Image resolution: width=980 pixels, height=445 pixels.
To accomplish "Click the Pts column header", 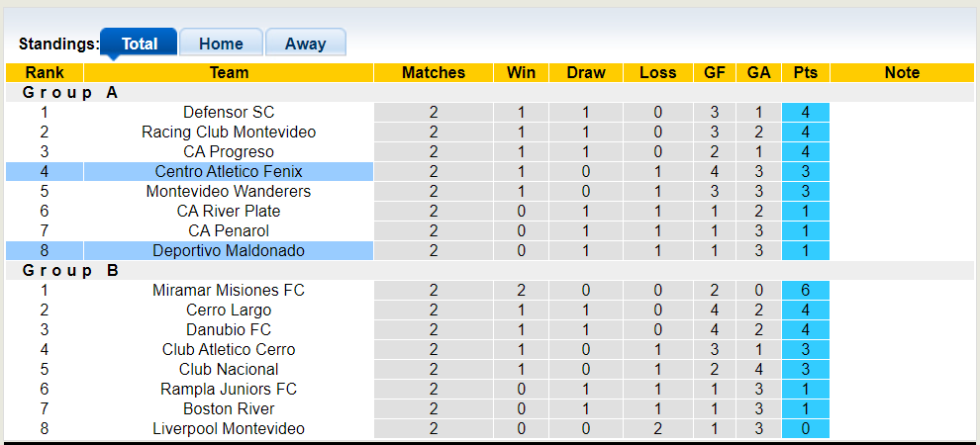I will click(x=805, y=73).
